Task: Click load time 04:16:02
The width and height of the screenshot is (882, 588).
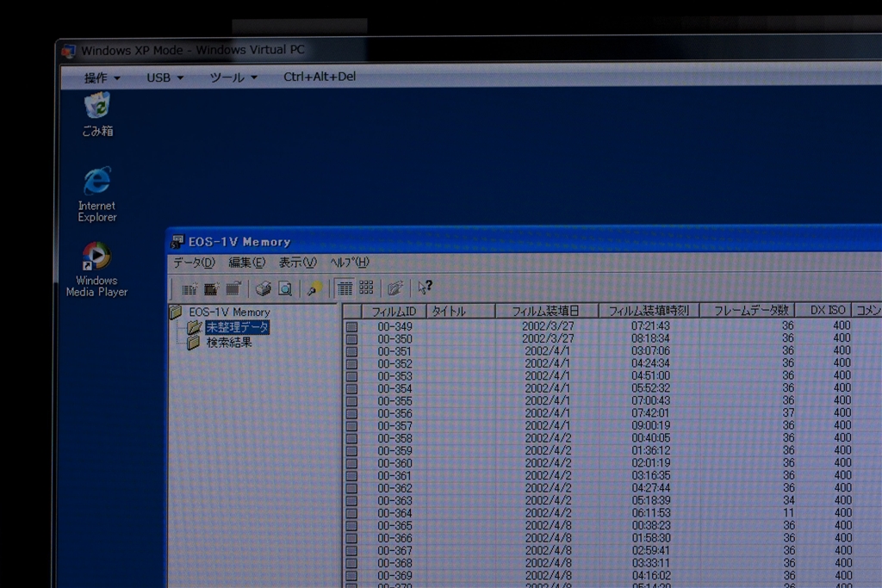Action: coord(651,576)
